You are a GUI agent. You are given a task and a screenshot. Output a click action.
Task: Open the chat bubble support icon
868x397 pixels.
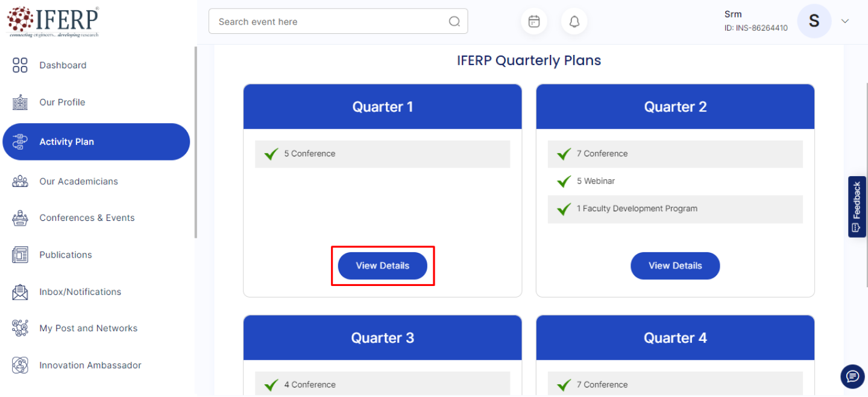coord(852,376)
